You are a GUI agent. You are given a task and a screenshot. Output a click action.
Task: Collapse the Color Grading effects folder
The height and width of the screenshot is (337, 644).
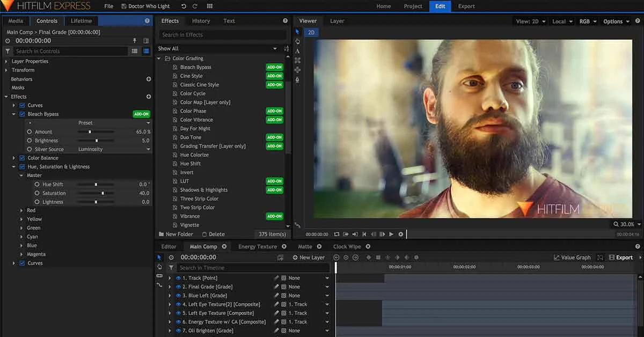point(158,58)
